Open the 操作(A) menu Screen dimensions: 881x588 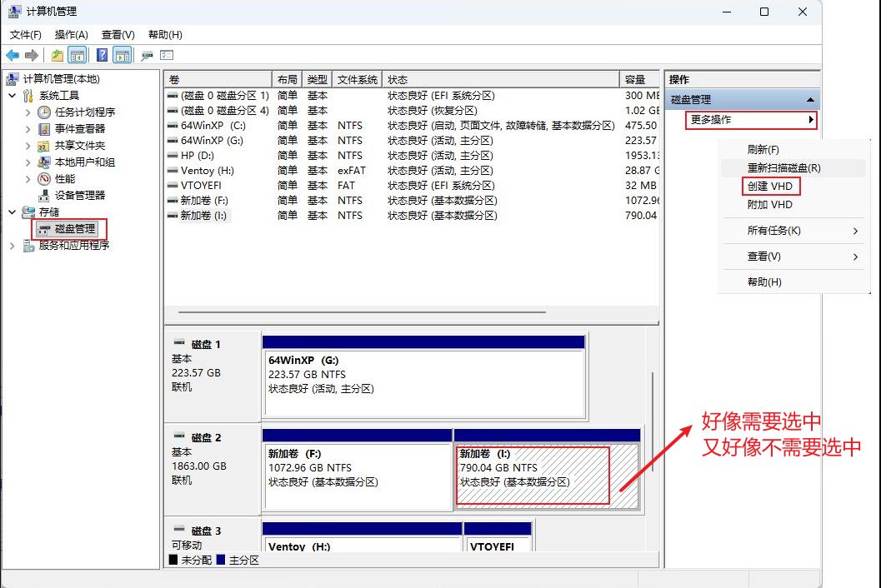point(71,35)
